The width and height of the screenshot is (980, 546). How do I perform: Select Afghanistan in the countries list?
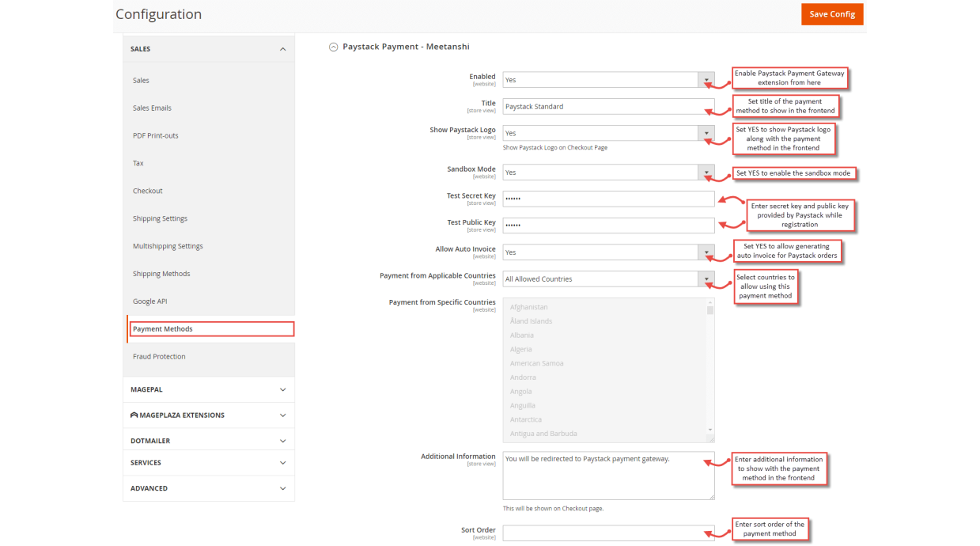pyautogui.click(x=528, y=307)
